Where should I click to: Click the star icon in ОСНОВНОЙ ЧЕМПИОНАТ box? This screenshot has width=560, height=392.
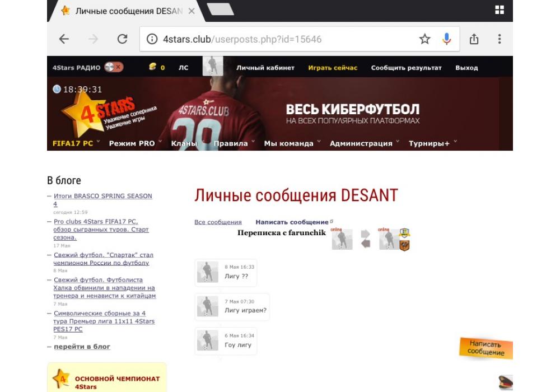point(61,379)
